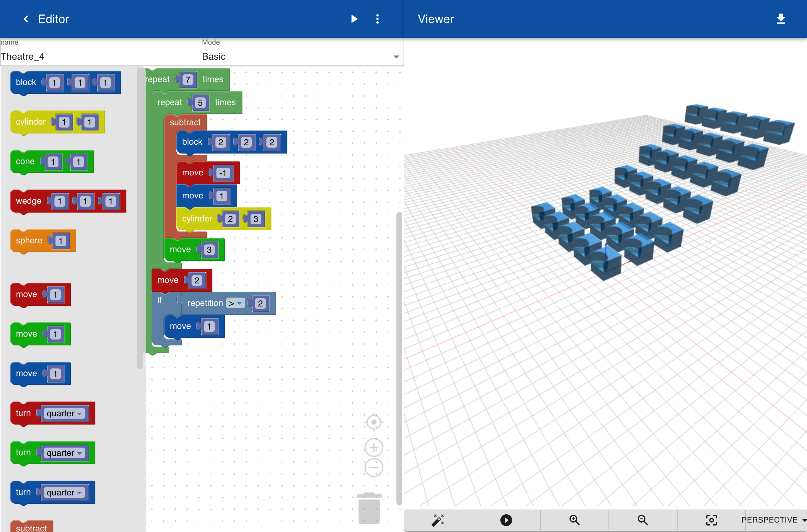Select the red wedge palette block
This screenshot has width=807, height=532.
point(28,201)
